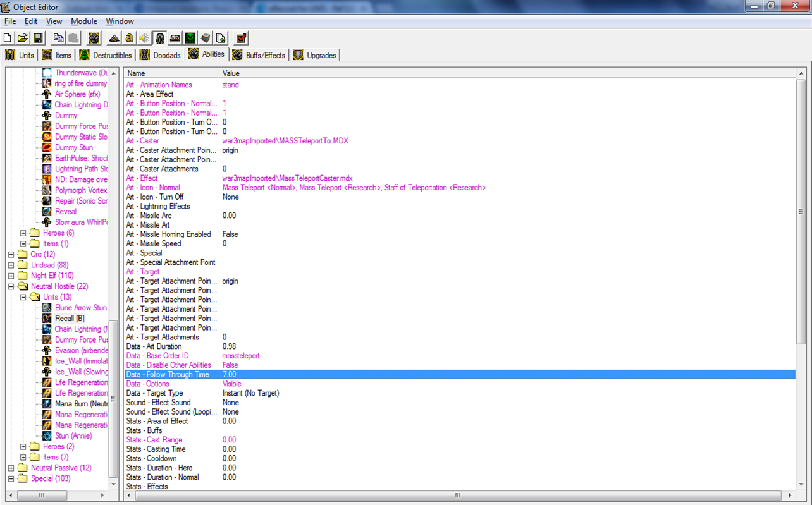Click the Paste object toolbar icon
This screenshot has width=812, height=505.
coord(73,39)
